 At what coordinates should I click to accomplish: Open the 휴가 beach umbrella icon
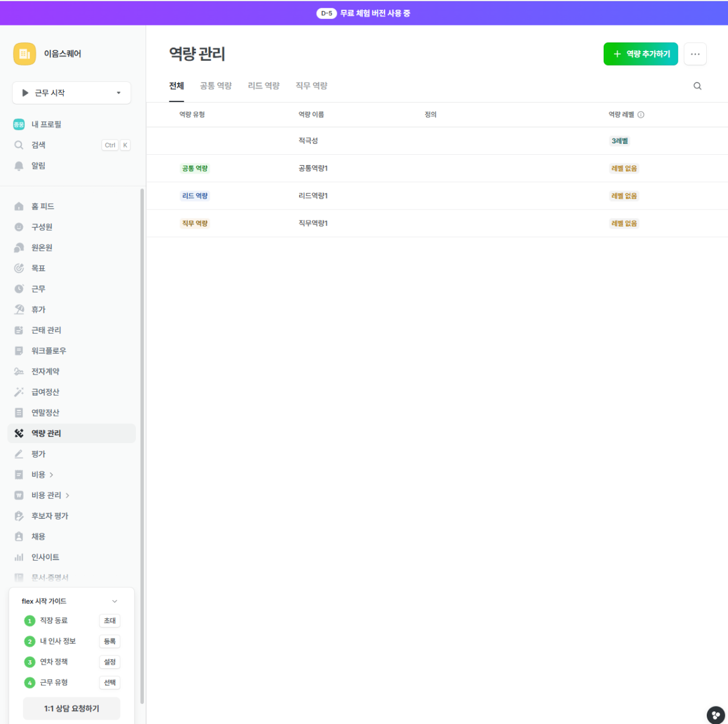19,310
